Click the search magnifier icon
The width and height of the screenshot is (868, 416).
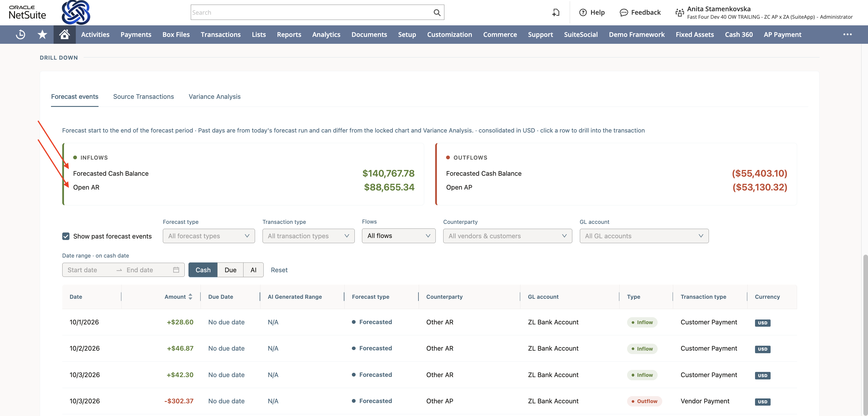click(437, 12)
